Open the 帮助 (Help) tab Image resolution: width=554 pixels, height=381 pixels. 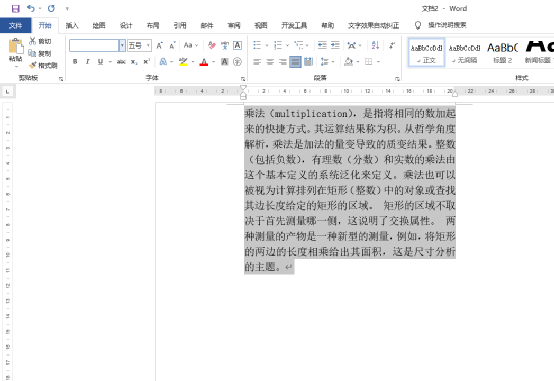tap(328, 25)
